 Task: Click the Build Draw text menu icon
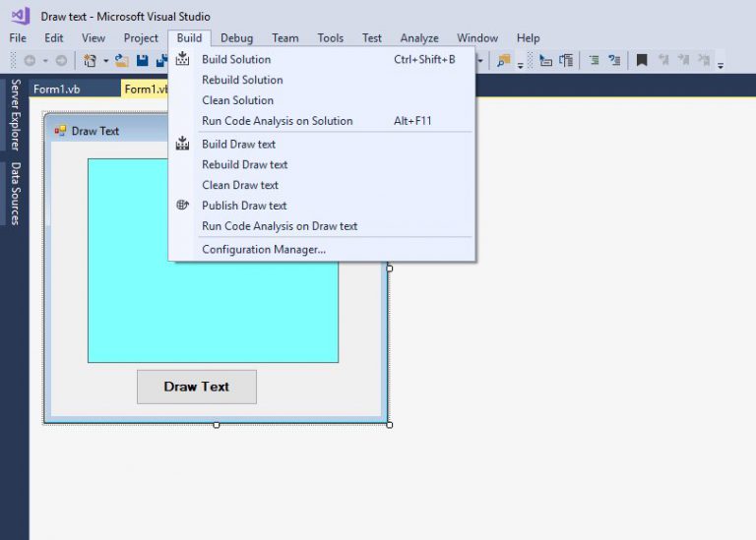pos(182,143)
